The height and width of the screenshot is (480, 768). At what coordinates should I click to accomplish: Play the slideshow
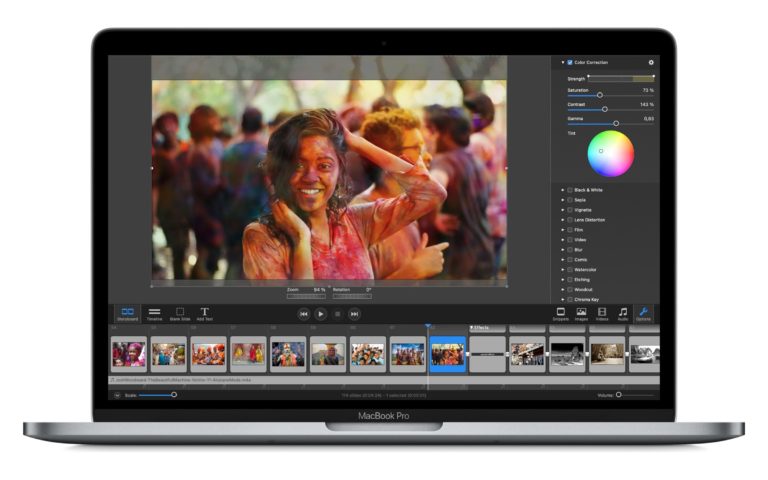(x=320, y=314)
